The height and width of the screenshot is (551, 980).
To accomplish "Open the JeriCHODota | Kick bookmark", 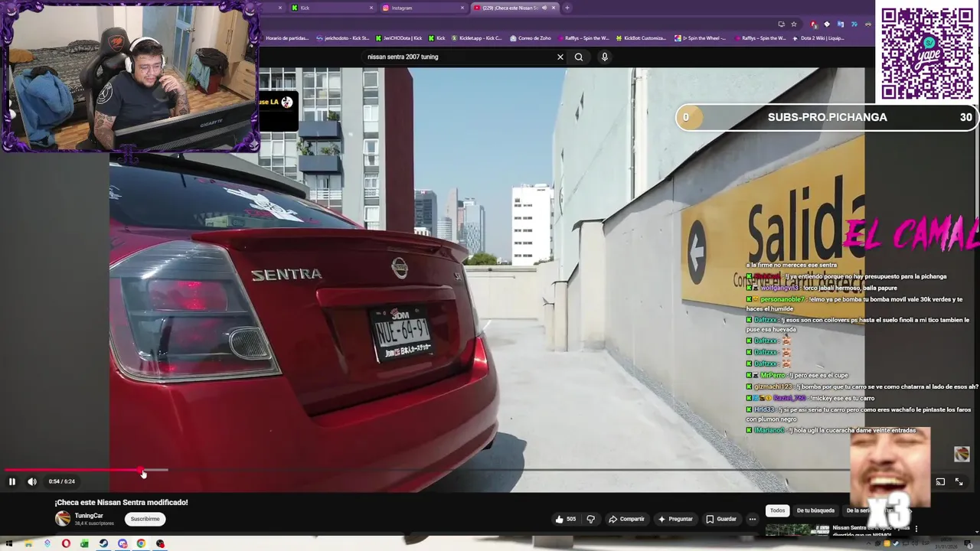I will click(399, 38).
